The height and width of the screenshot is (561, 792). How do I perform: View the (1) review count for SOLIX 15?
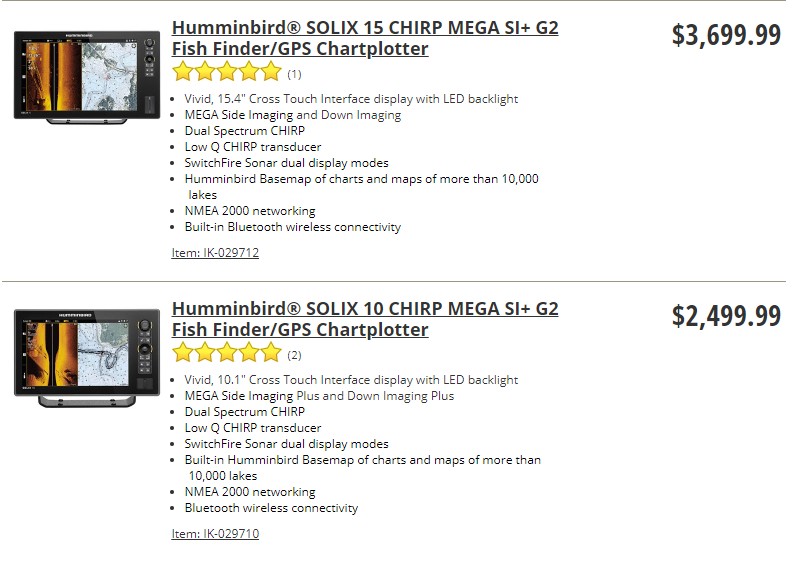click(x=294, y=74)
